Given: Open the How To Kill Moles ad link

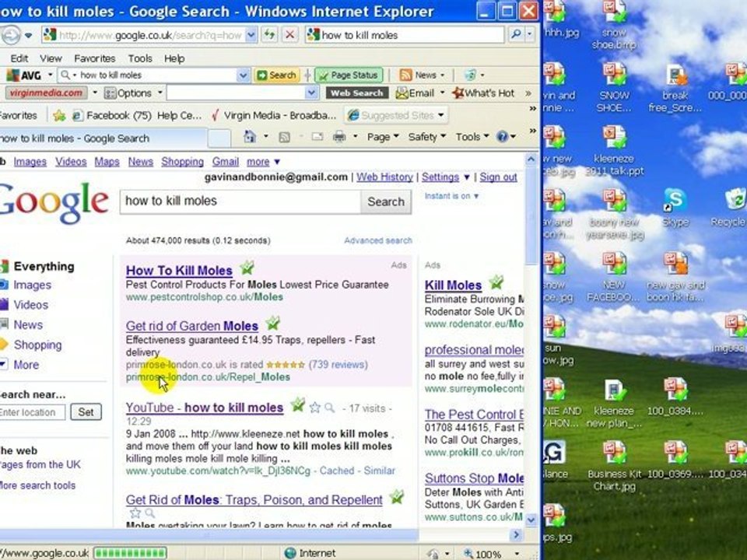Looking at the screenshot, I should click(x=179, y=271).
